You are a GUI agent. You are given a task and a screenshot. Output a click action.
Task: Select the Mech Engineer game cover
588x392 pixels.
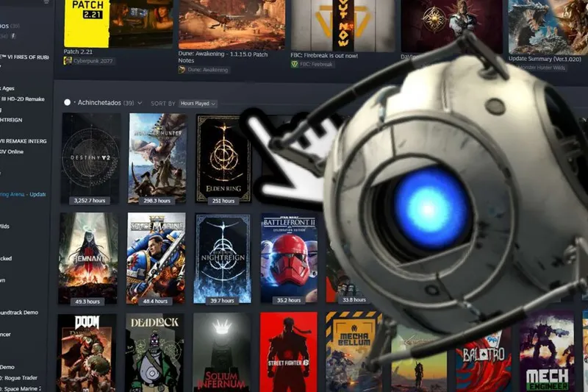pyautogui.click(x=546, y=352)
